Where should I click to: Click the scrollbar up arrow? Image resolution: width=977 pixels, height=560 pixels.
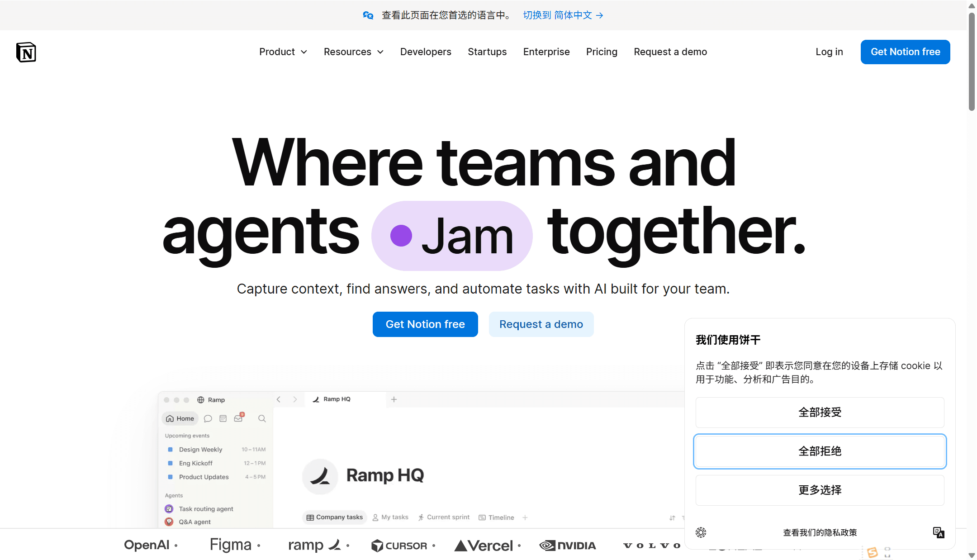tap(972, 6)
